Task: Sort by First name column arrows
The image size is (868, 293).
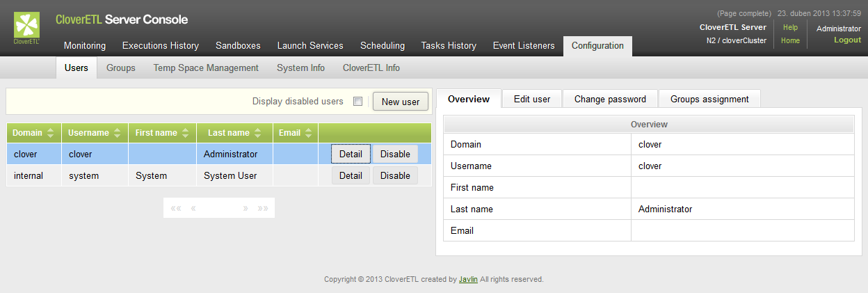Action: pos(186,133)
